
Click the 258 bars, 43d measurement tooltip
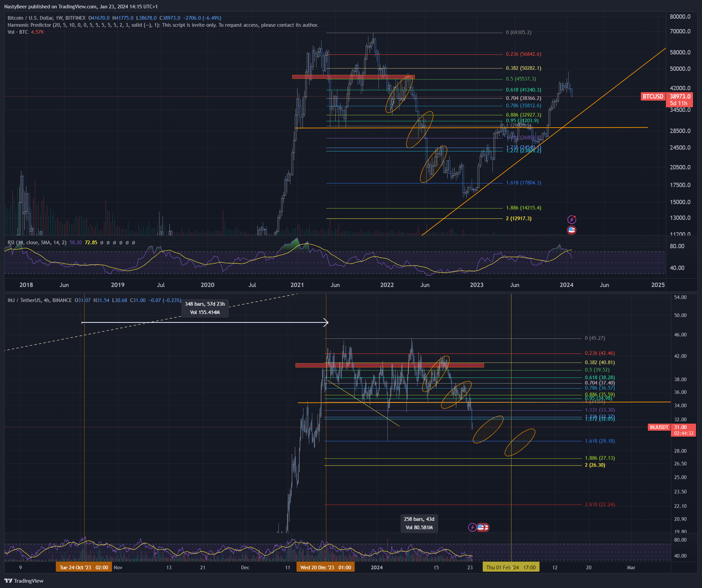(419, 523)
